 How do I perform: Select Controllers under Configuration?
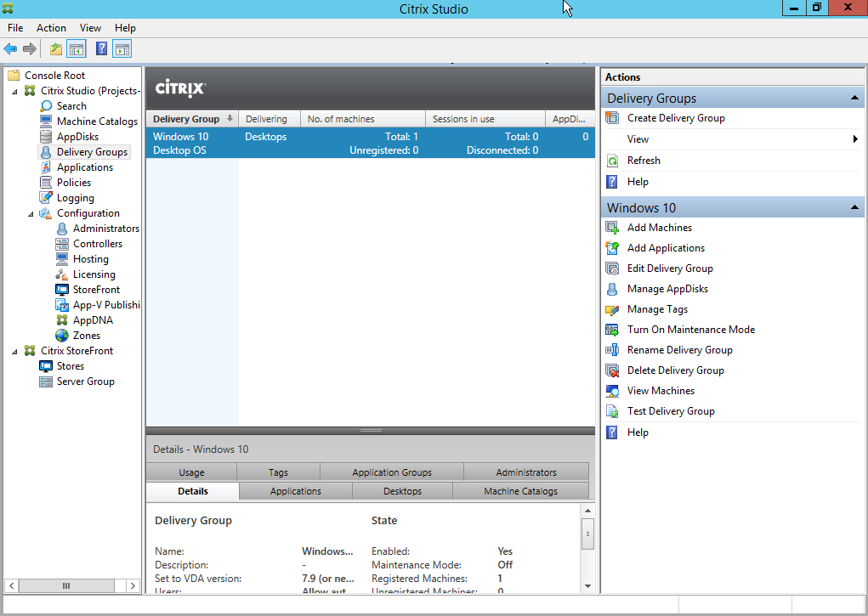pos(98,244)
